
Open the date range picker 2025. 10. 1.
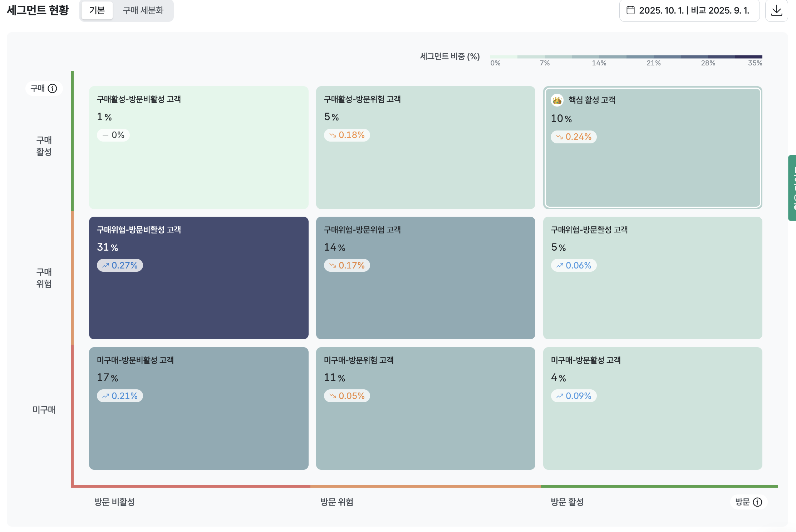tap(689, 10)
